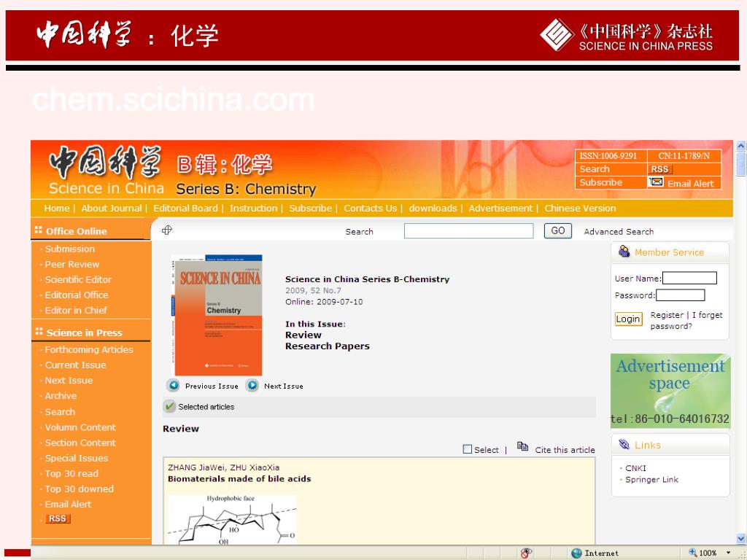The image size is (747, 560).
Task: Open downloads in the navigation bar
Action: click(x=433, y=208)
